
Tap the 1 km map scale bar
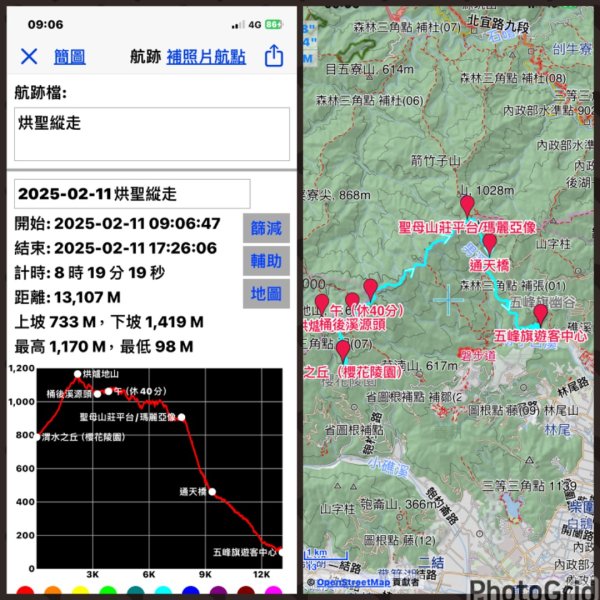(x=326, y=554)
